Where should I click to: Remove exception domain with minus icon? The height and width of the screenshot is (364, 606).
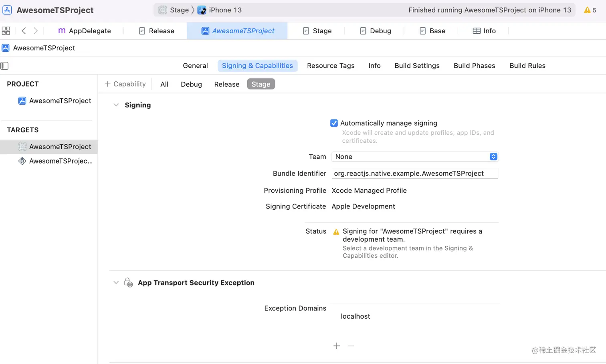(351, 346)
